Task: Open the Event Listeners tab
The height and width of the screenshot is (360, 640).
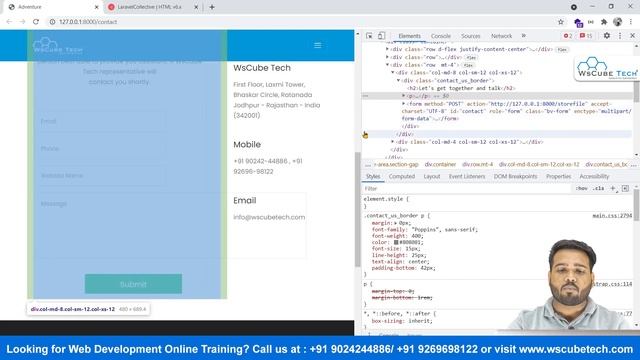Action: pyautogui.click(x=467, y=176)
